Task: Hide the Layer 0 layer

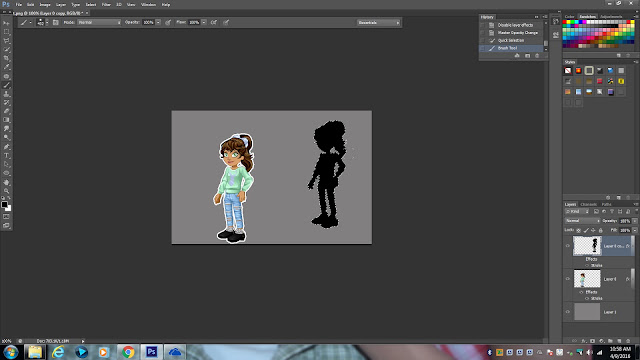Action: tap(567, 279)
